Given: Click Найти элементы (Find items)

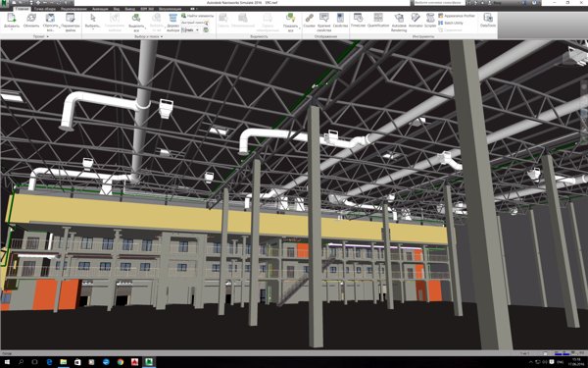Looking at the screenshot, I should 197,16.
